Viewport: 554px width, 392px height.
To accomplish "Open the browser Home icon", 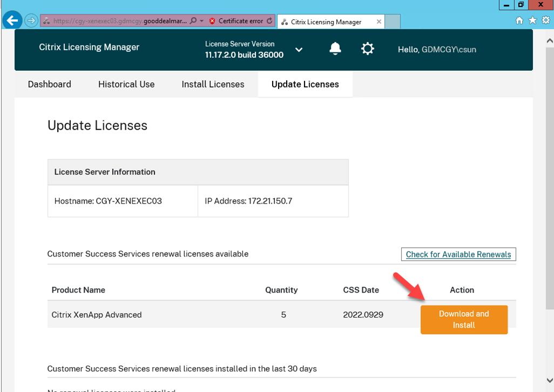I will 519,21.
